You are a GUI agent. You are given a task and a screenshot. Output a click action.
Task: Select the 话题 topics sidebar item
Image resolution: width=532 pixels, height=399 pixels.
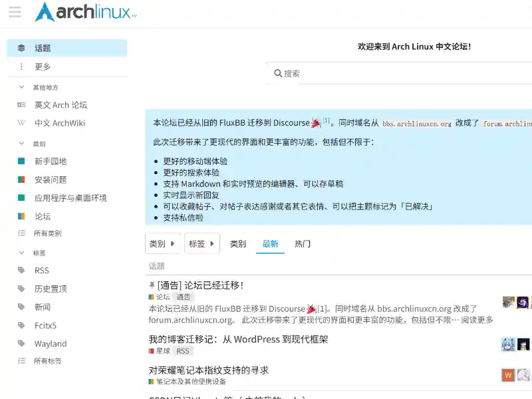tap(67, 48)
